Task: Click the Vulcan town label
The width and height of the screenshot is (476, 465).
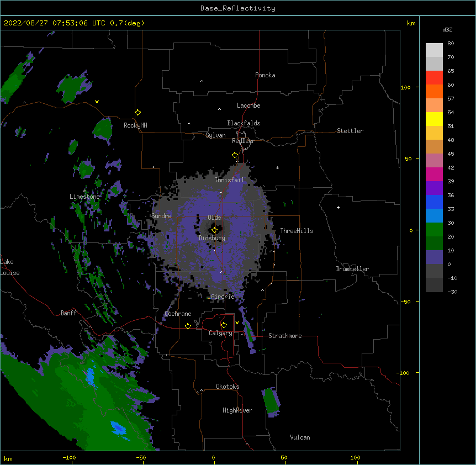Action: pos(300,437)
